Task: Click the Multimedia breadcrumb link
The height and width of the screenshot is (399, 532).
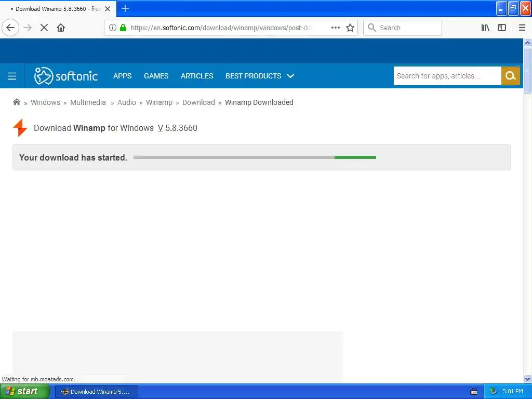Action: tap(88, 102)
